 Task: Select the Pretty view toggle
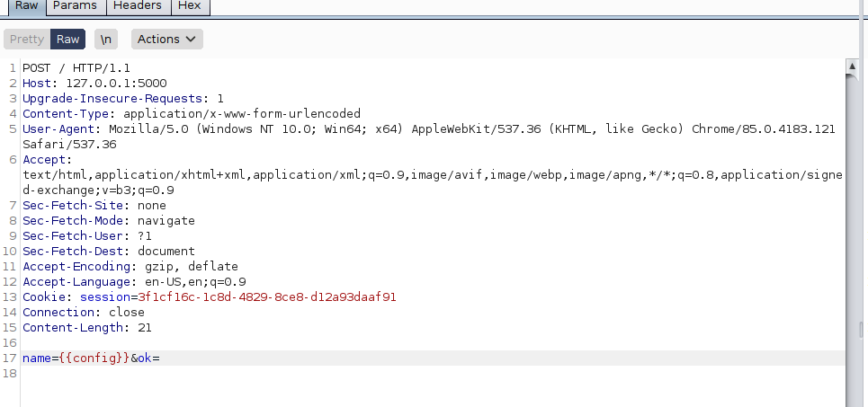tap(27, 40)
